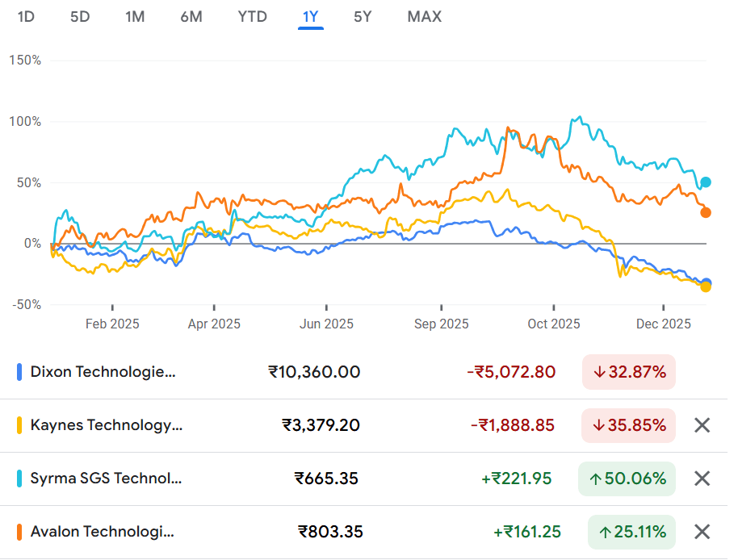Screen dimensions: 738x560
Task: Click Dixon blue color indicator
Action: click(x=19, y=373)
